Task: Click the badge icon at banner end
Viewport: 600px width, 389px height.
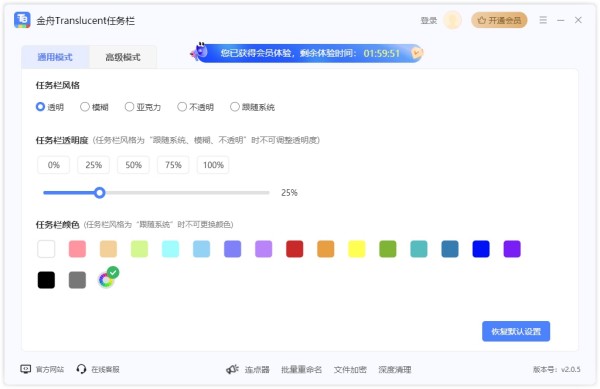Action: coord(417,53)
